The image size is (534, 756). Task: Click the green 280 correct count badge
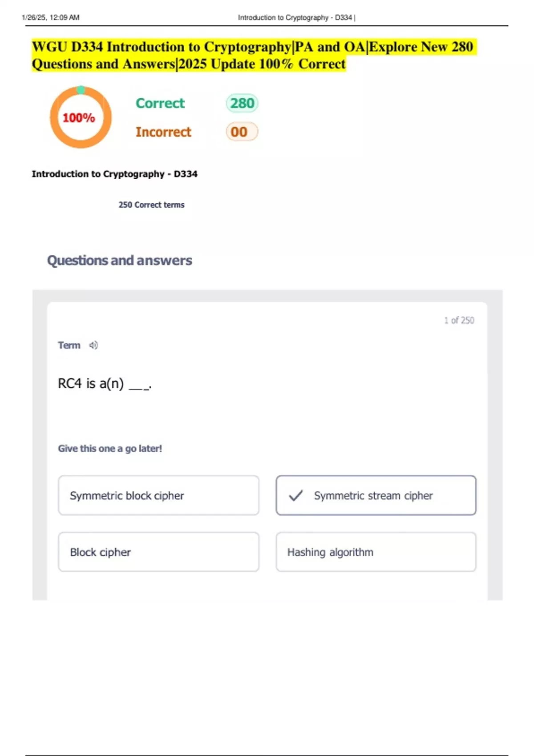(x=242, y=103)
